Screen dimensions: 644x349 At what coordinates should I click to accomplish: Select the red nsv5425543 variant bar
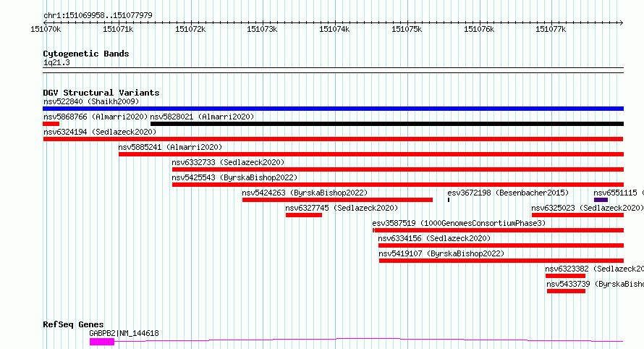(398, 185)
